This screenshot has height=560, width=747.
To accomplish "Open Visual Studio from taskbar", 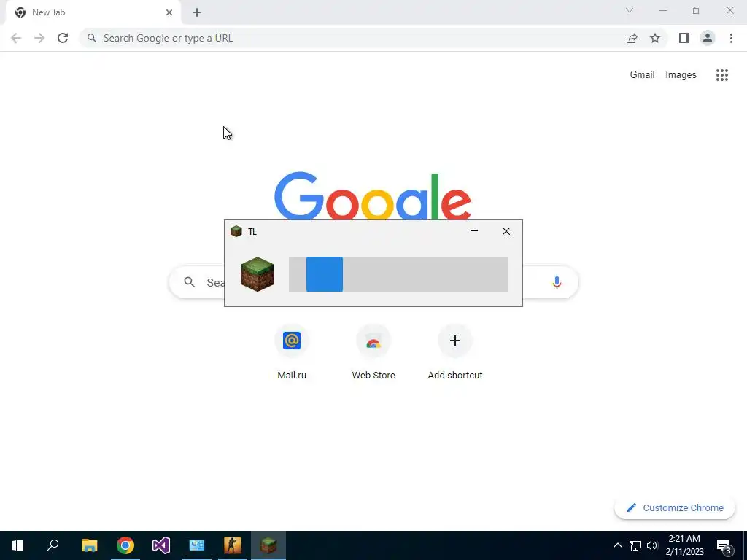I will click(x=161, y=545).
